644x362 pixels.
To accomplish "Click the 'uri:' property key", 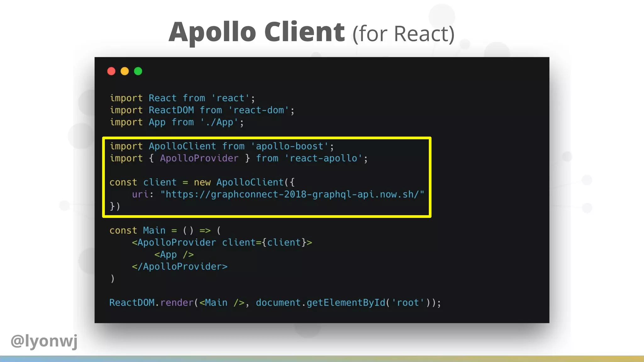I will [143, 195].
